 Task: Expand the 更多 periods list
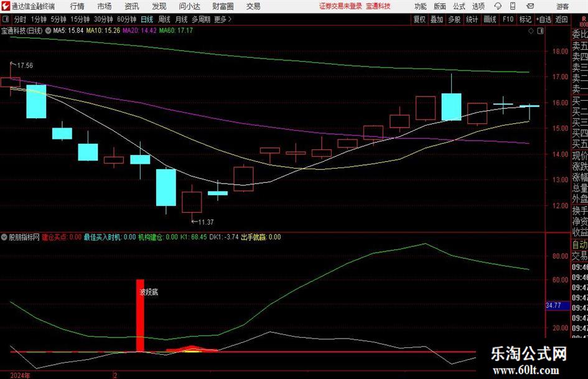tap(223, 19)
